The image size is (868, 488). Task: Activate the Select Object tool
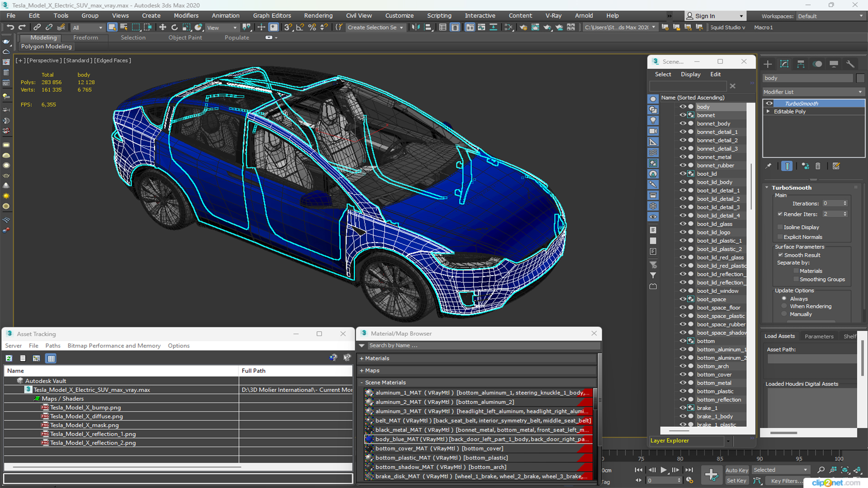point(112,28)
